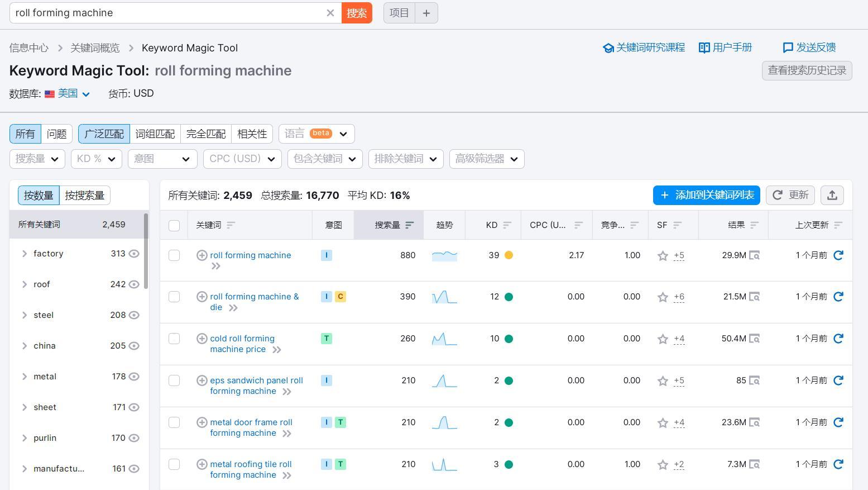868x490 pixels.
Task: Click the 添加到关键词列表 button
Action: coord(706,195)
